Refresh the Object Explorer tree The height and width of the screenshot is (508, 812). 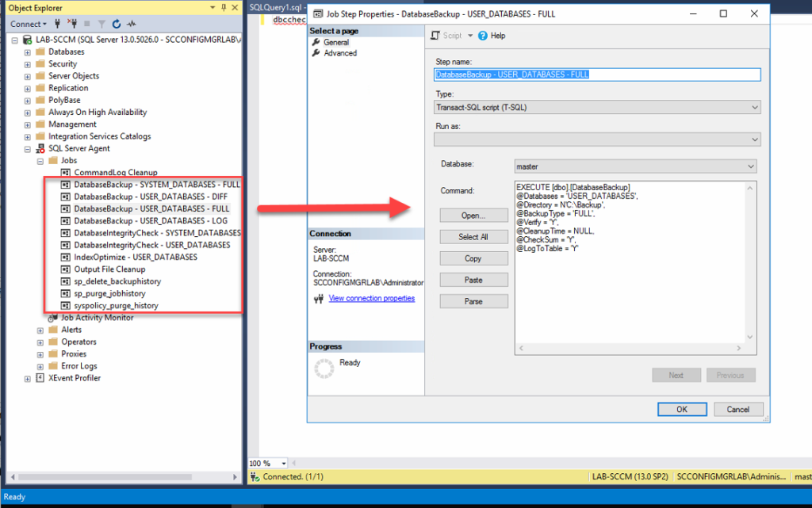pos(117,24)
